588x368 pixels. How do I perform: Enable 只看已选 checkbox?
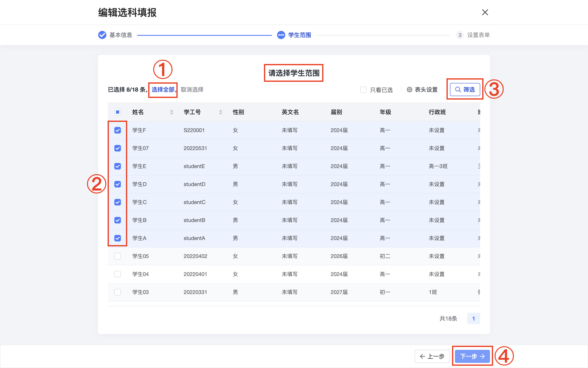(363, 90)
